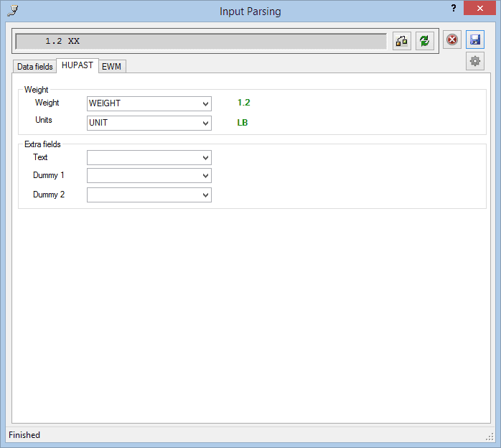
Task: Select the HUPAST tab
Action: tap(78, 65)
